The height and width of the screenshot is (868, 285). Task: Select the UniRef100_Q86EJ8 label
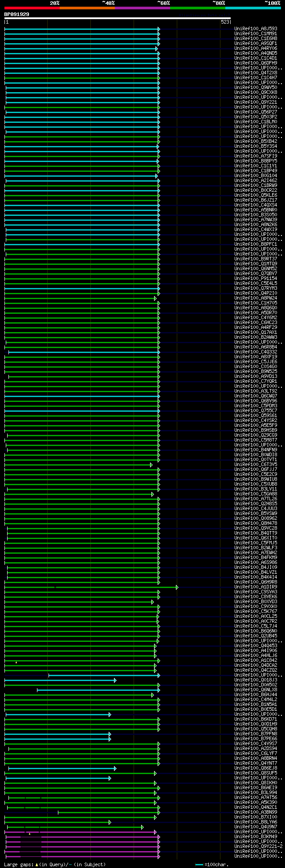(x=256, y=768)
